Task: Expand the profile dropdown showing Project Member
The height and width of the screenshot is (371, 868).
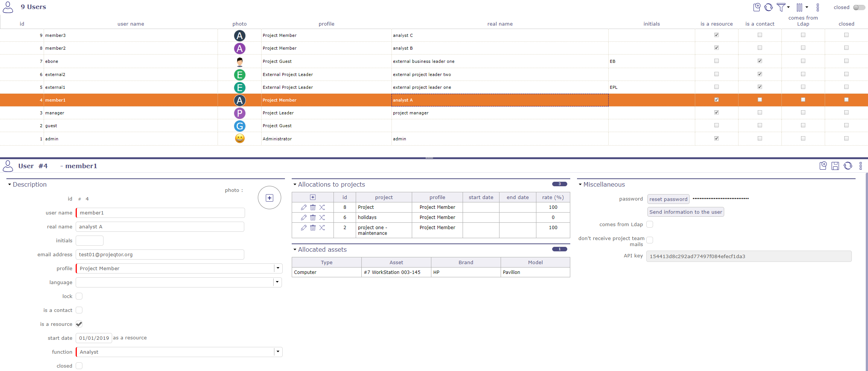Action: (278, 268)
